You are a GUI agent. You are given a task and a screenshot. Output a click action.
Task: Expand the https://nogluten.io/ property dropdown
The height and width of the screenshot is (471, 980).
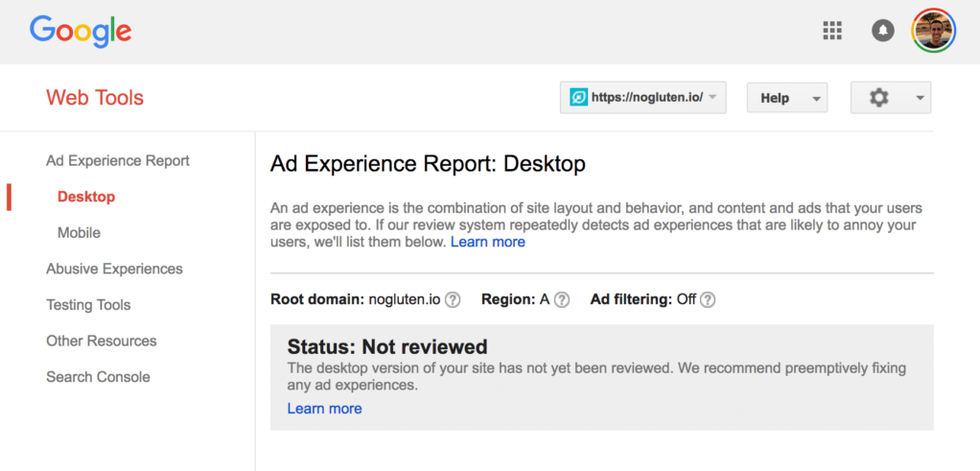[x=712, y=98]
